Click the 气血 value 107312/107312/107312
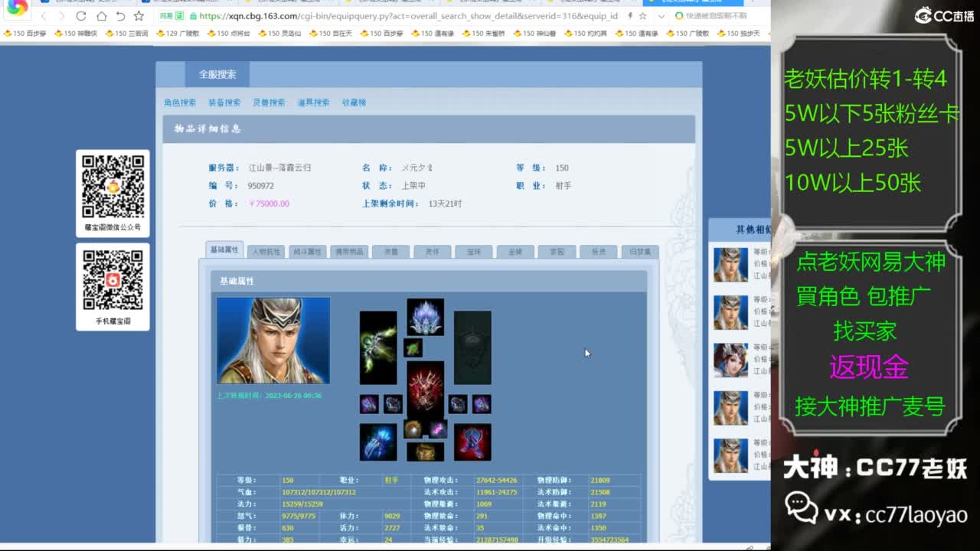This screenshot has width=980, height=551. point(319,492)
